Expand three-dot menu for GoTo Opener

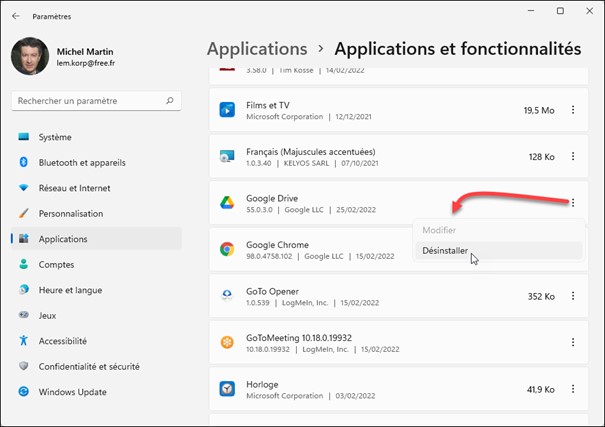click(573, 297)
